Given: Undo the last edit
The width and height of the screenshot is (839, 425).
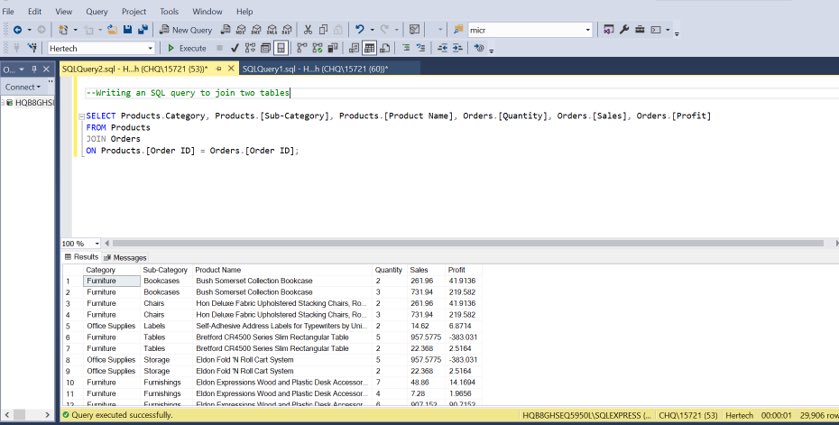Looking at the screenshot, I should (x=360, y=29).
